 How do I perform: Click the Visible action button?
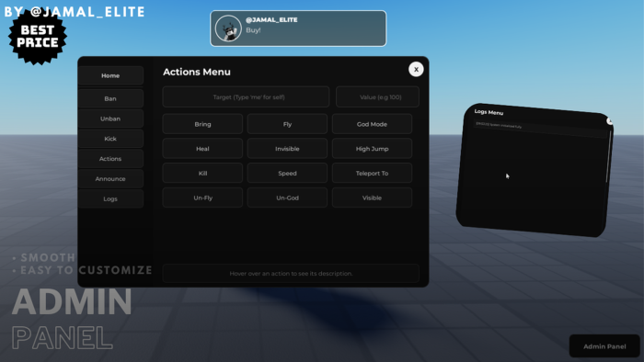coord(372,198)
